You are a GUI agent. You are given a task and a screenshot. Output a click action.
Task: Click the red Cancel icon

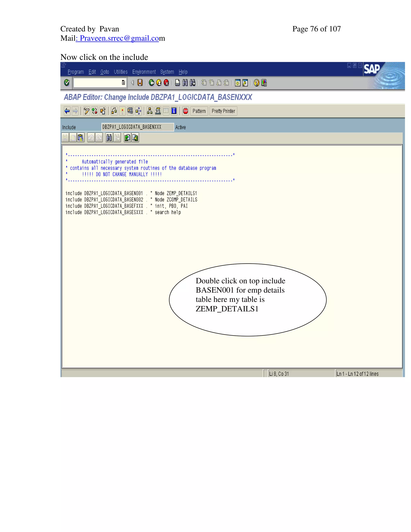click(166, 83)
